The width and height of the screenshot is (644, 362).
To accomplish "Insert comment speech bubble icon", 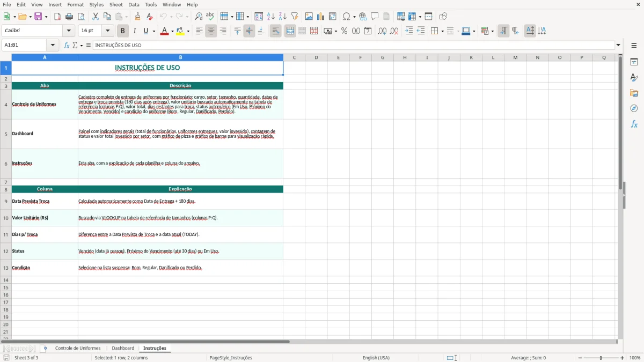I will pyautogui.click(x=375, y=17).
